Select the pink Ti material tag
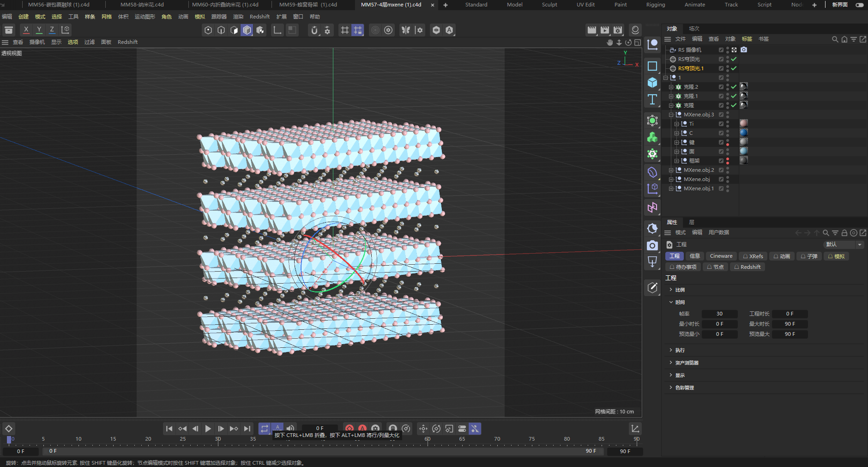This screenshot has height=467, width=868. coord(744,123)
